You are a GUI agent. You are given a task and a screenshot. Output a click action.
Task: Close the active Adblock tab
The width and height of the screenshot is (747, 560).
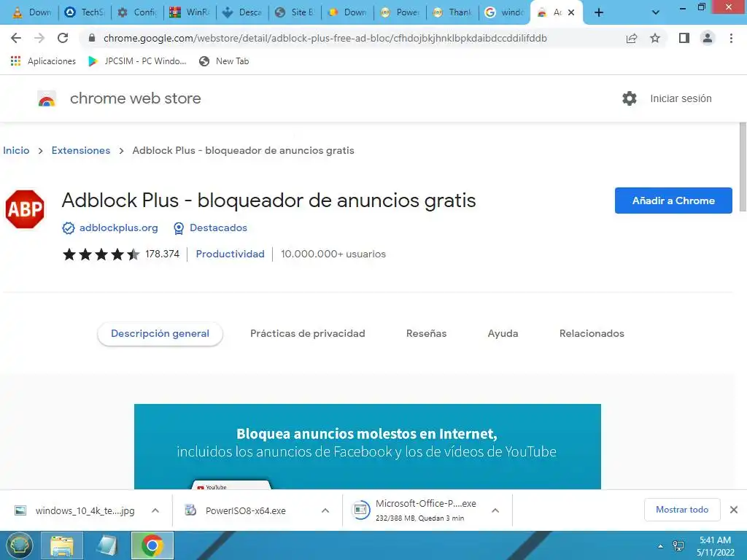[571, 12]
